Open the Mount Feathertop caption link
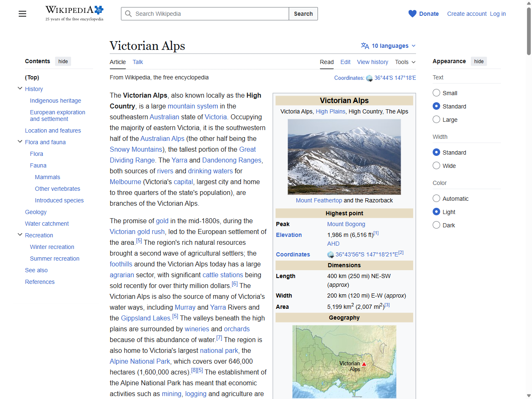 tap(319, 200)
